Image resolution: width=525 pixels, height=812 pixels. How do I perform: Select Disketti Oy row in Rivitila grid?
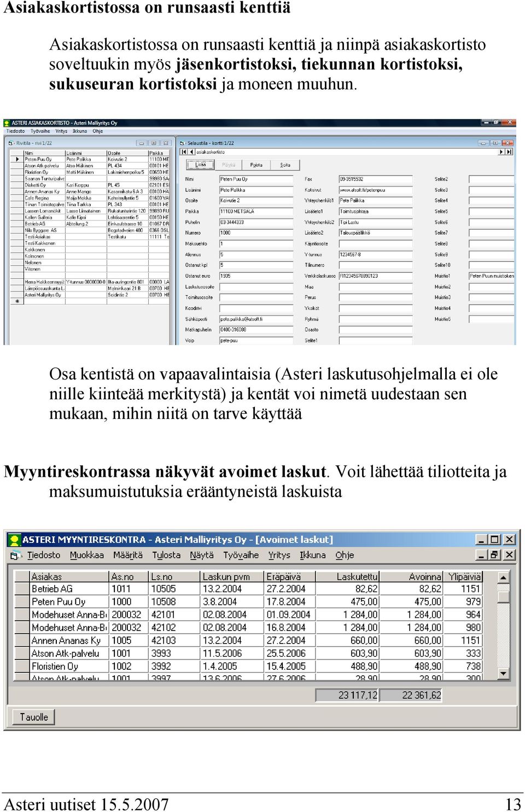90,185
